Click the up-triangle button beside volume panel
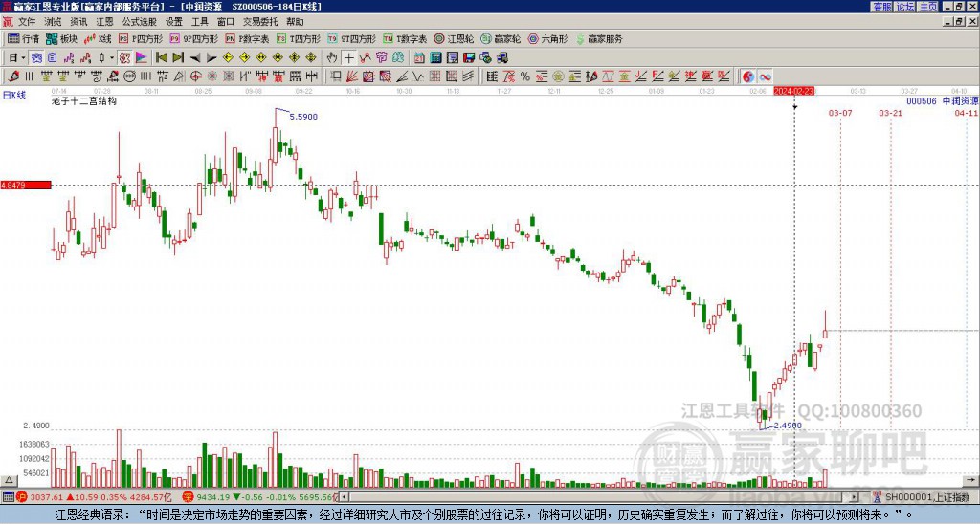 point(9,480)
